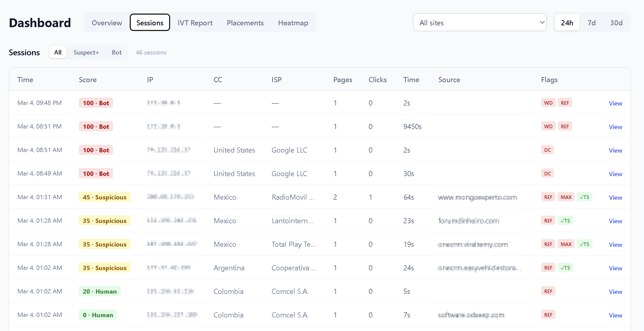644x331 pixels.
Task: Click the RadioMovil ISP cell
Action: (x=293, y=197)
